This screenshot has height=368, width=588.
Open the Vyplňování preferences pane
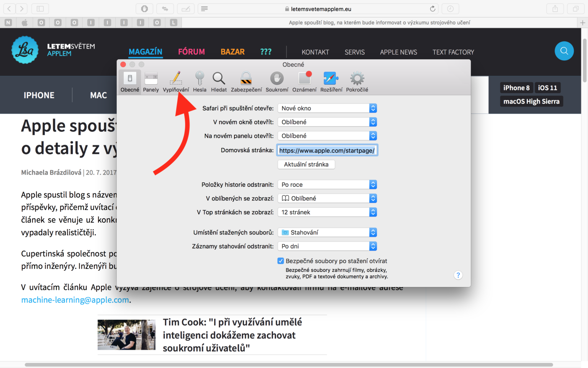click(176, 82)
